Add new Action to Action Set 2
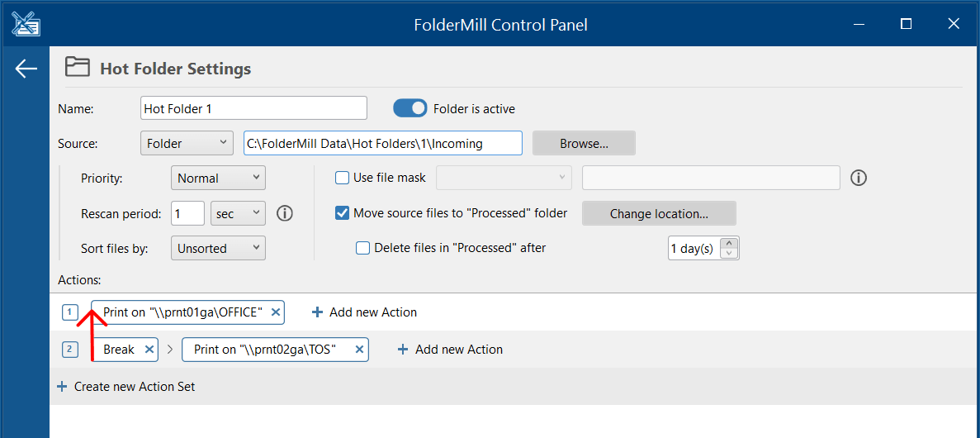The width and height of the screenshot is (980, 438). tap(450, 350)
